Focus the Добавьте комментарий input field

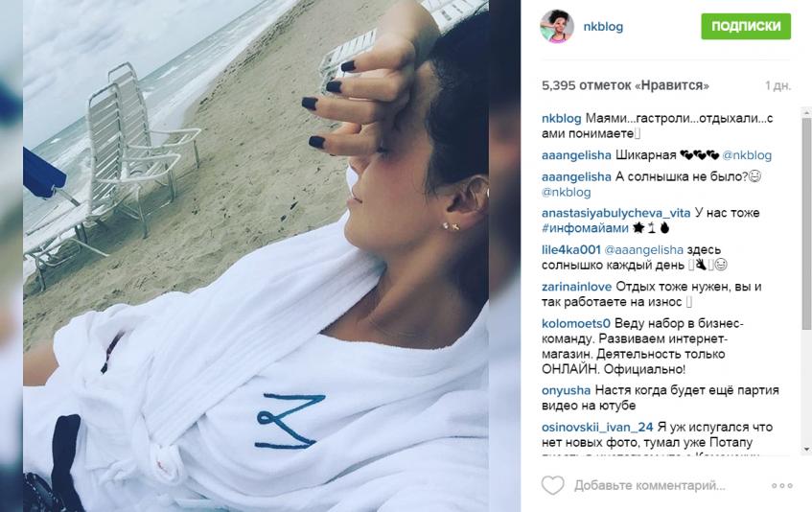click(649, 485)
